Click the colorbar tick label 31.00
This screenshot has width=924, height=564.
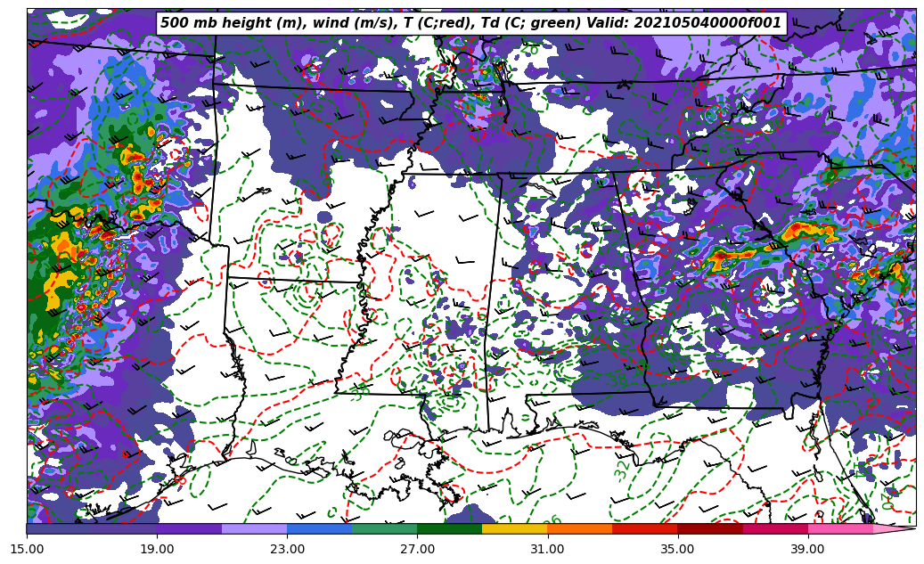click(x=547, y=550)
